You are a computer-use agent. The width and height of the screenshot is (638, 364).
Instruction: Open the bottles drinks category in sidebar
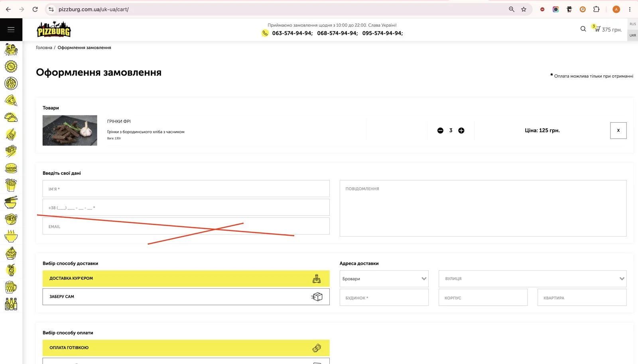(x=11, y=304)
